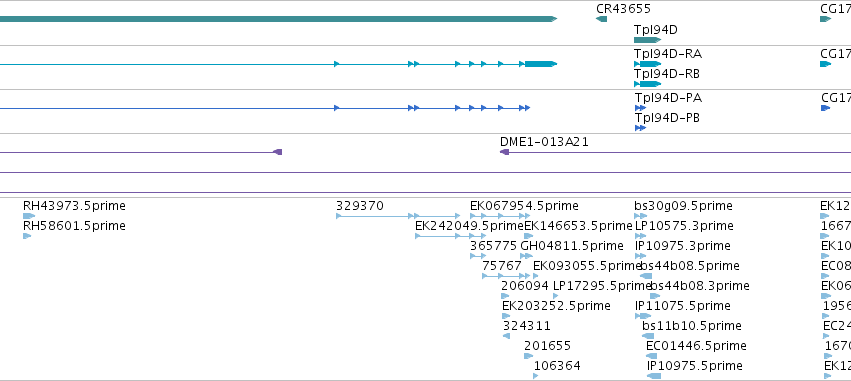The height and width of the screenshot is (381, 851).
Task: Select the EC01446.5prime feature block
Action: (x=651, y=356)
